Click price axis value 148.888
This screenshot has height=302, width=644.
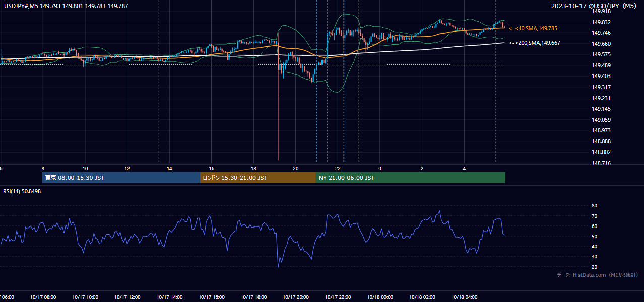(x=601, y=141)
